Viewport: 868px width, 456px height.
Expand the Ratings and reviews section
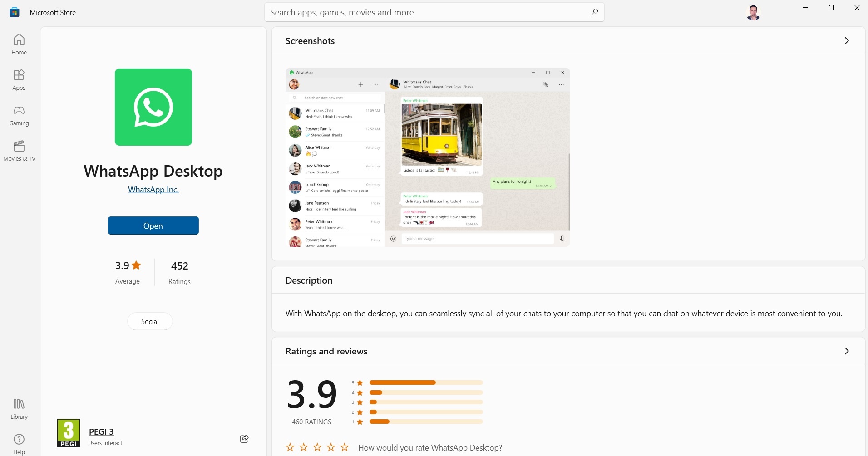pyautogui.click(x=847, y=351)
